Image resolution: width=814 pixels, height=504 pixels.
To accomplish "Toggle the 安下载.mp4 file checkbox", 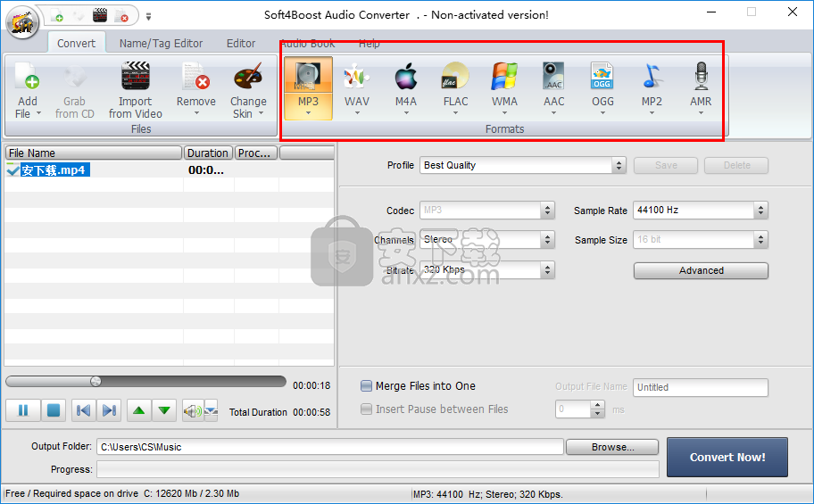I will [x=12, y=169].
